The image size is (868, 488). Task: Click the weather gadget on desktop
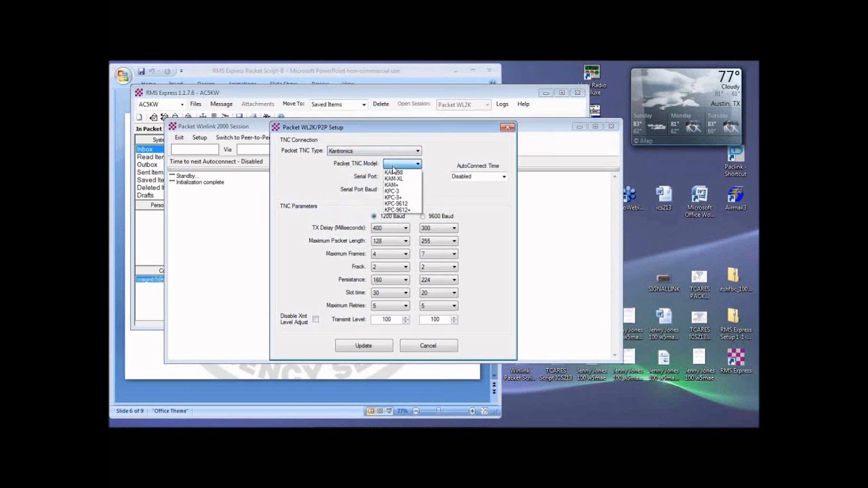[x=686, y=106]
